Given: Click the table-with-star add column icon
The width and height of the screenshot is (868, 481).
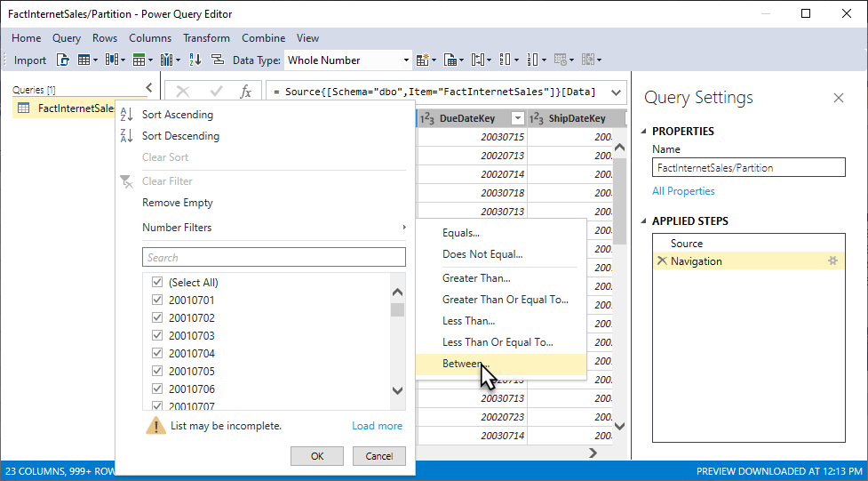Looking at the screenshot, I should tap(423, 60).
